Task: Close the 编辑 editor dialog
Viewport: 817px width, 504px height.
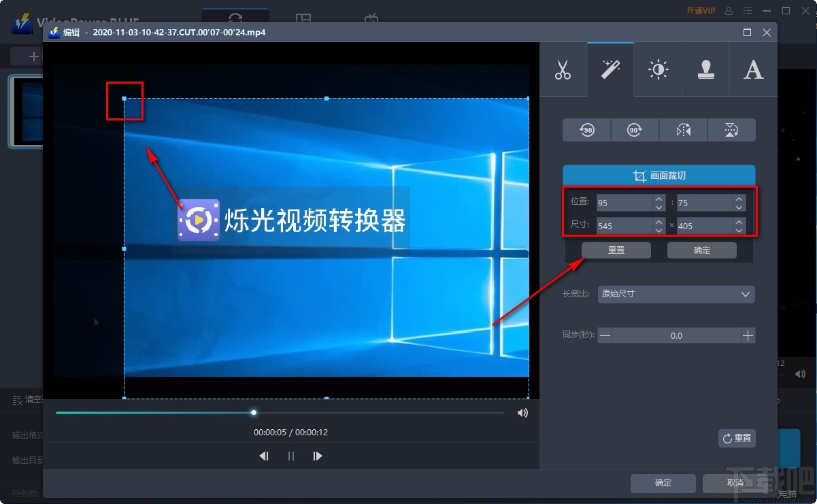Action: [x=767, y=32]
